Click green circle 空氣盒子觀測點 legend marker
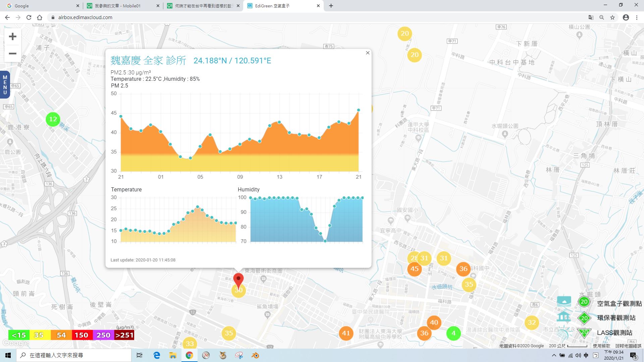644x362 pixels. coord(584,302)
